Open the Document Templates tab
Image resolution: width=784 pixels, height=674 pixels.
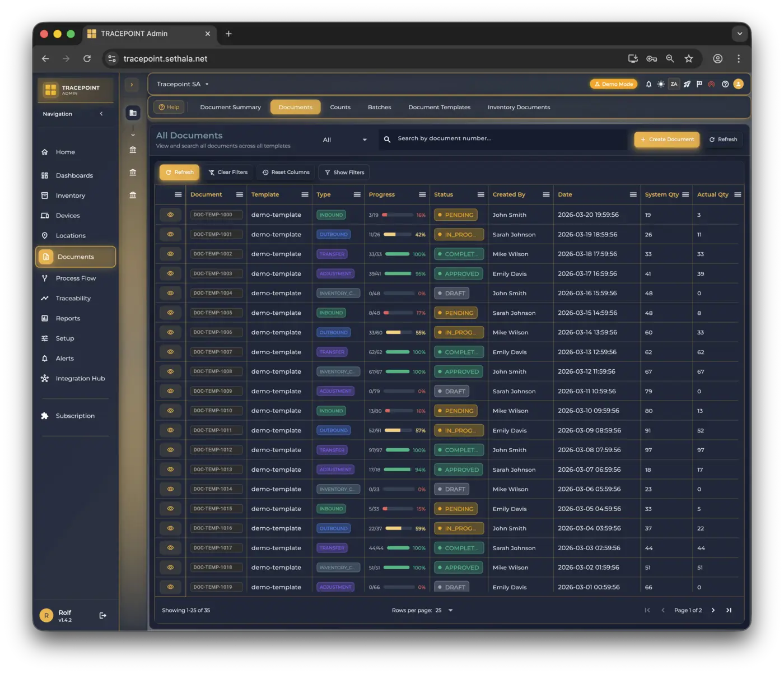click(439, 107)
